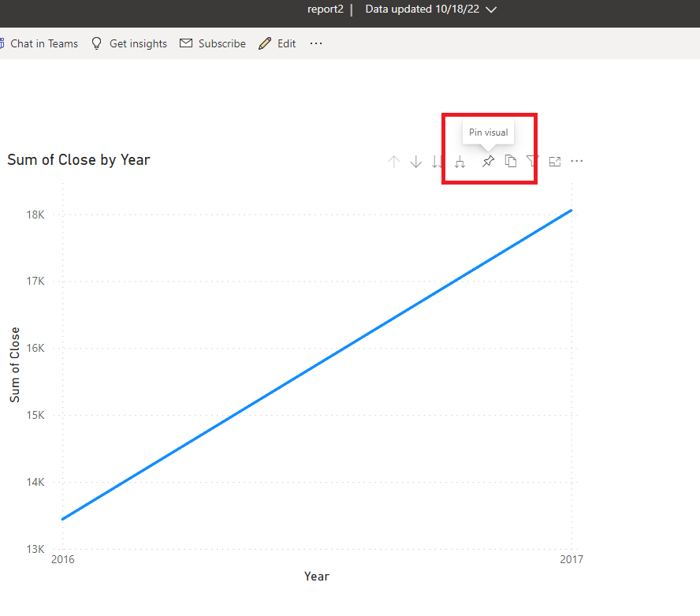Open focus mode icon on chart

(x=555, y=162)
